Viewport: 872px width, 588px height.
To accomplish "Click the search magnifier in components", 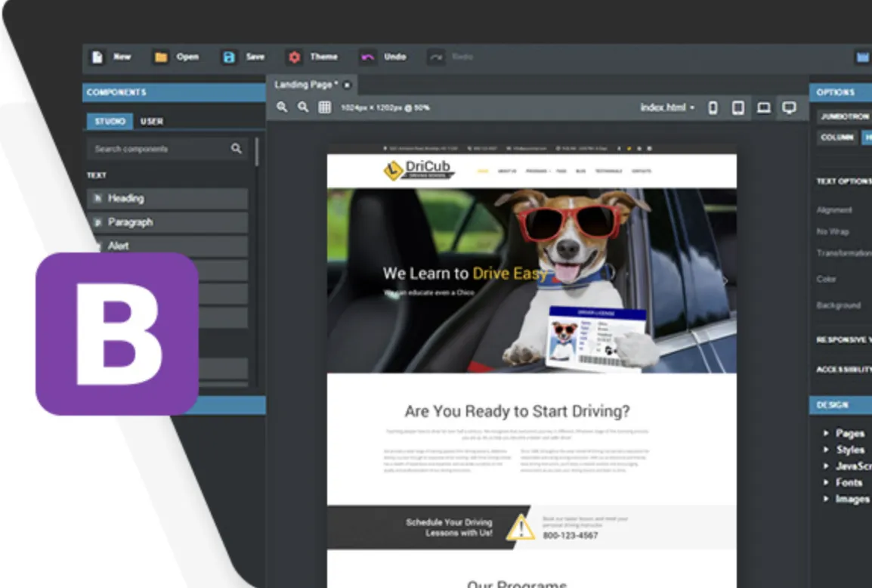I will point(237,149).
